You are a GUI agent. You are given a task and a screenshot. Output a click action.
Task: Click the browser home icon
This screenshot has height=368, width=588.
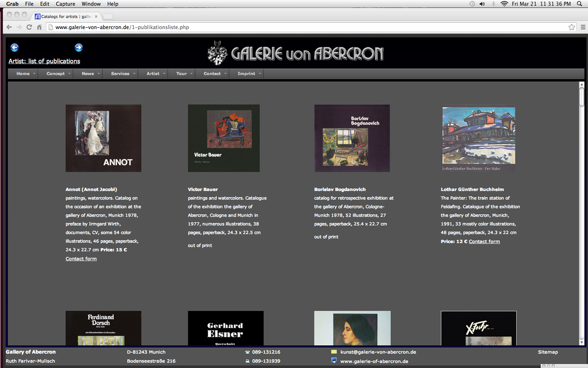tap(39, 27)
